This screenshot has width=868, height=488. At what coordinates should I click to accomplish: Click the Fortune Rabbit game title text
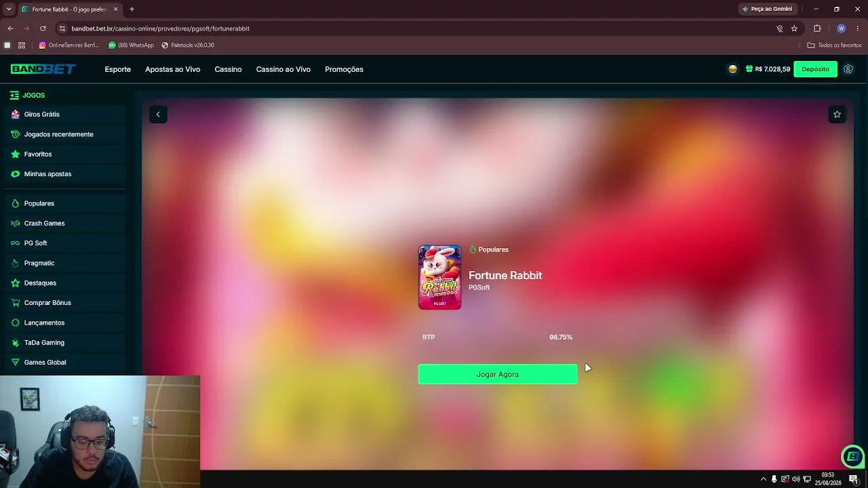(505, 275)
